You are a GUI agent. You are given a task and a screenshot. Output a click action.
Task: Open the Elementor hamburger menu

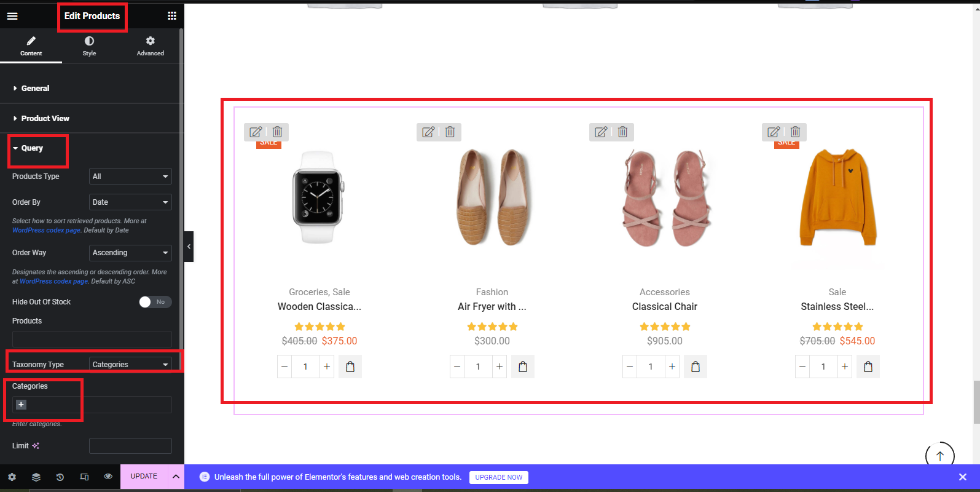(12, 16)
